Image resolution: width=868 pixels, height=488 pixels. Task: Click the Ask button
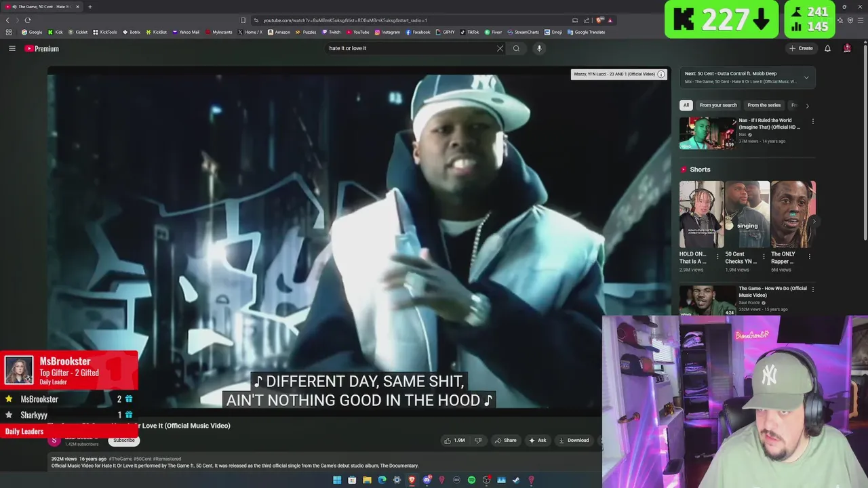pyautogui.click(x=537, y=441)
